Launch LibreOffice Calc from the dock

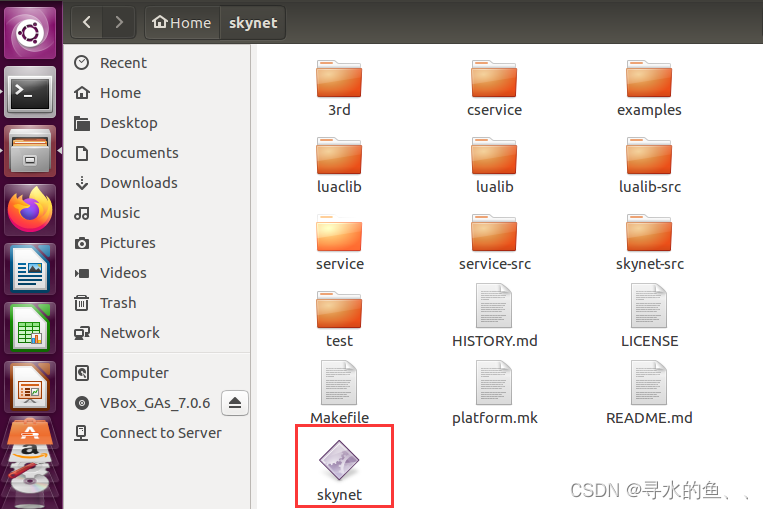click(30, 328)
